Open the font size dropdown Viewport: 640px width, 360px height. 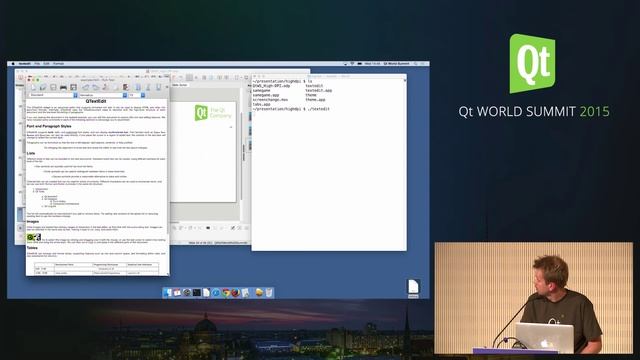pos(136,95)
